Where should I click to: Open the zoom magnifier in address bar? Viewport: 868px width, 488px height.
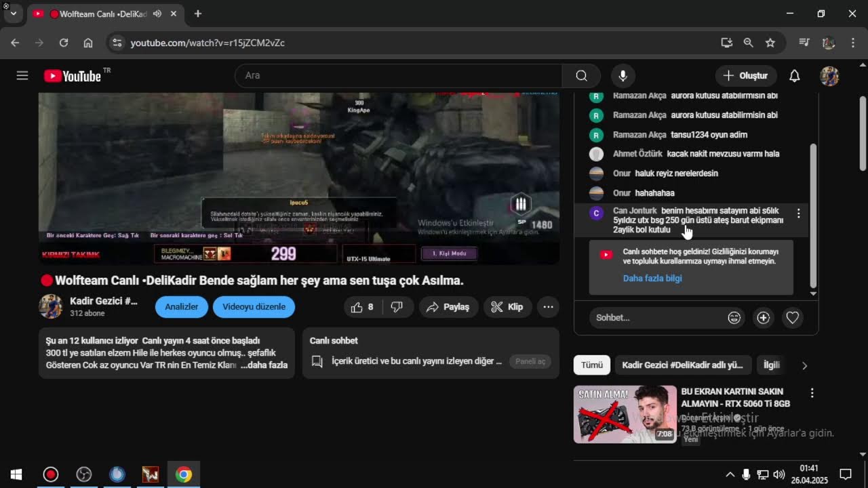pos(748,43)
